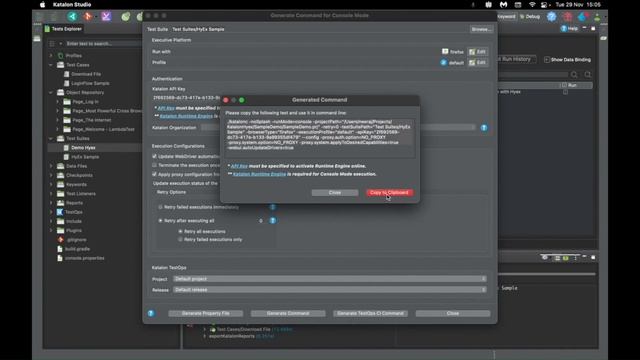Open the Apple menu
The width and height of the screenshot is (640, 360).
pos(42,4)
